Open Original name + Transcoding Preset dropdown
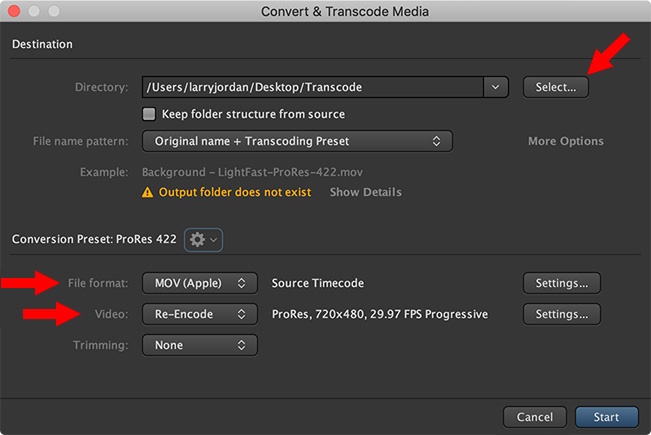This screenshot has width=651, height=435. 297,141
